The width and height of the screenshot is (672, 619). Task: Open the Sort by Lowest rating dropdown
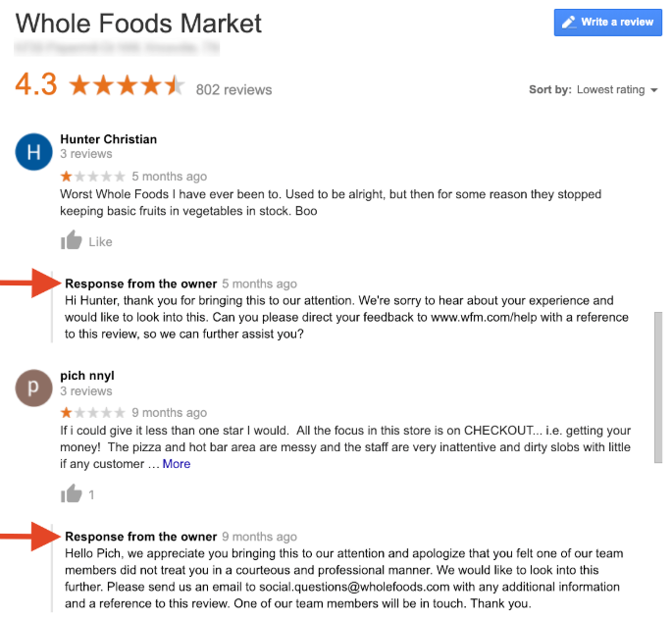(610, 89)
